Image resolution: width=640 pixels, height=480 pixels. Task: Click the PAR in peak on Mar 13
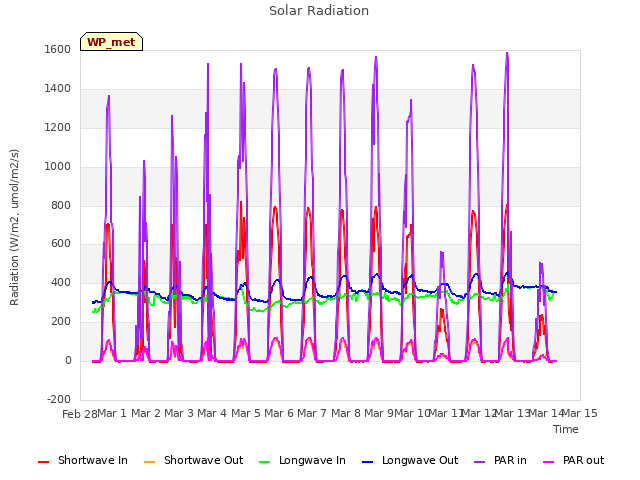click(507, 53)
